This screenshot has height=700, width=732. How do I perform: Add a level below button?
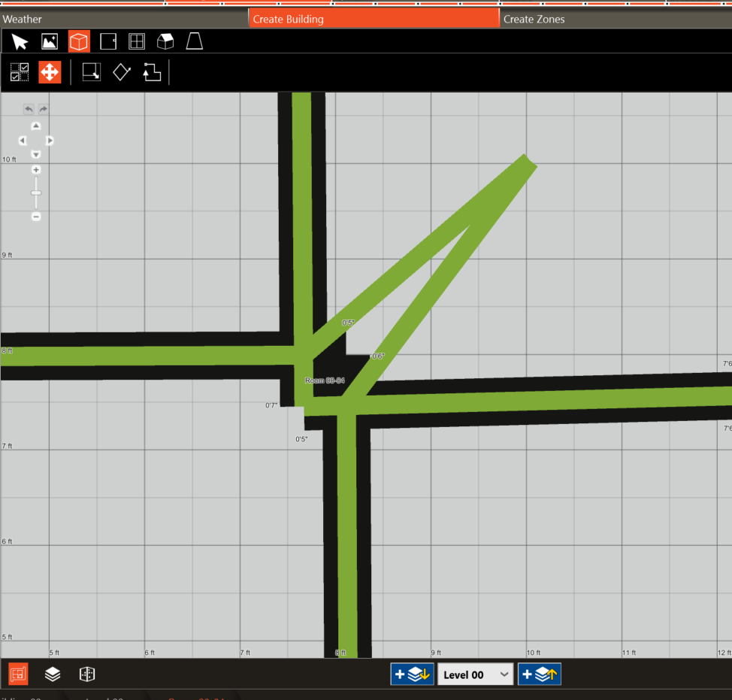tap(412, 674)
